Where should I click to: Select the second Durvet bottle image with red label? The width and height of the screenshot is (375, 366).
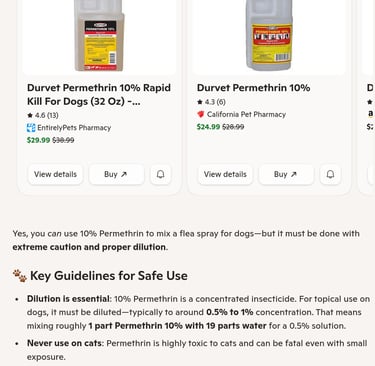click(269, 35)
